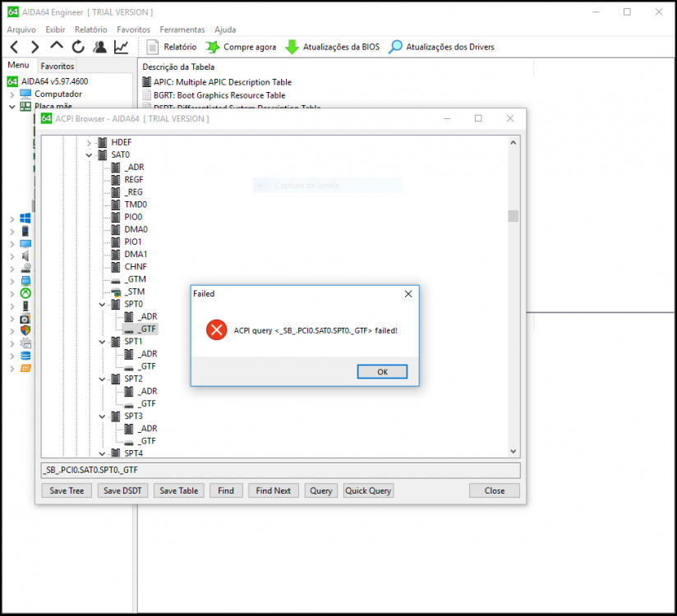This screenshot has width=677, height=616.
Task: Click the Save Tree button
Action: [67, 490]
